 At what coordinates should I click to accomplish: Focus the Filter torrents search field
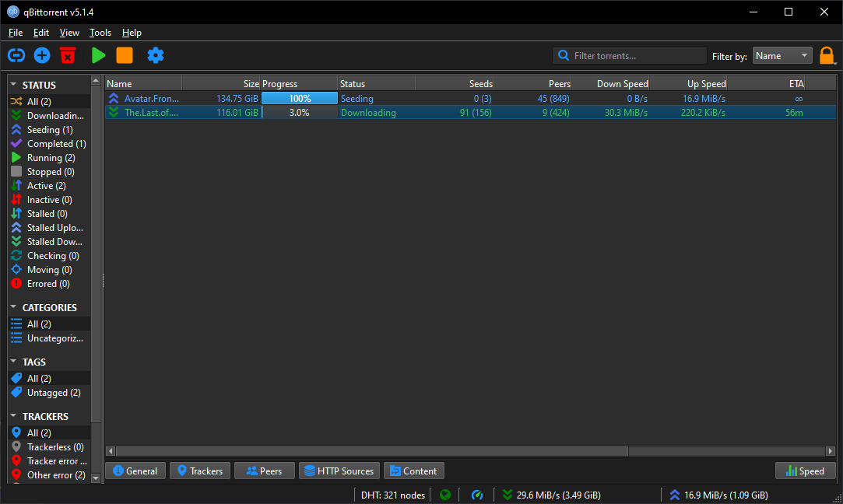[x=630, y=55]
